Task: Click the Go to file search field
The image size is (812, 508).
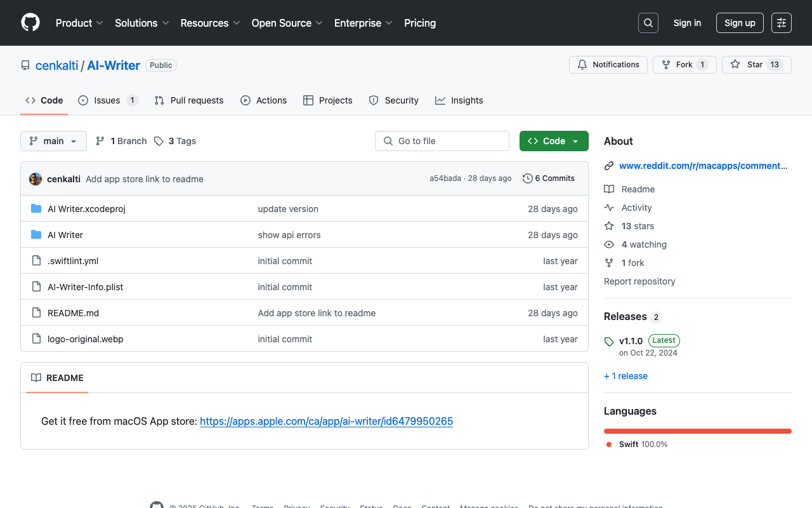Action: pyautogui.click(x=442, y=141)
